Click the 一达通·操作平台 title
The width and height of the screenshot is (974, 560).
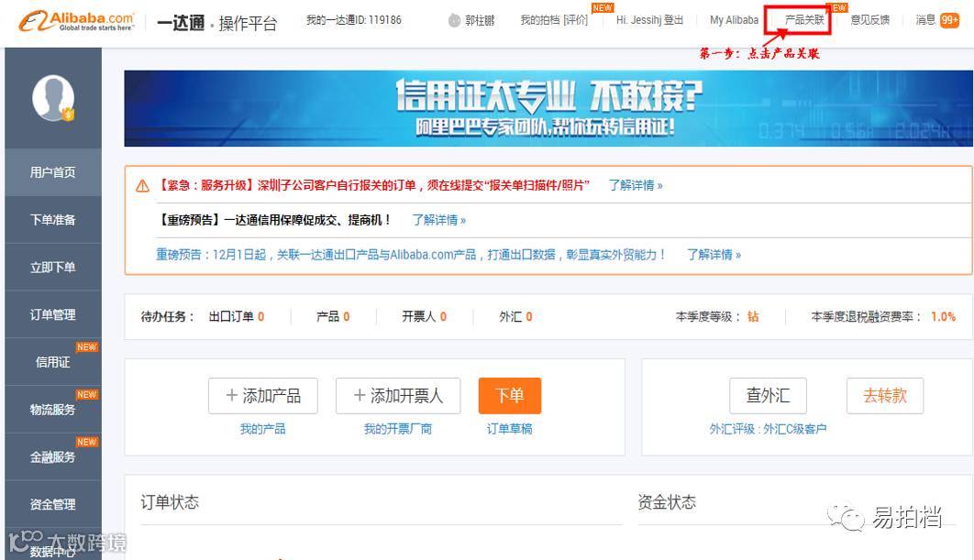(x=216, y=23)
